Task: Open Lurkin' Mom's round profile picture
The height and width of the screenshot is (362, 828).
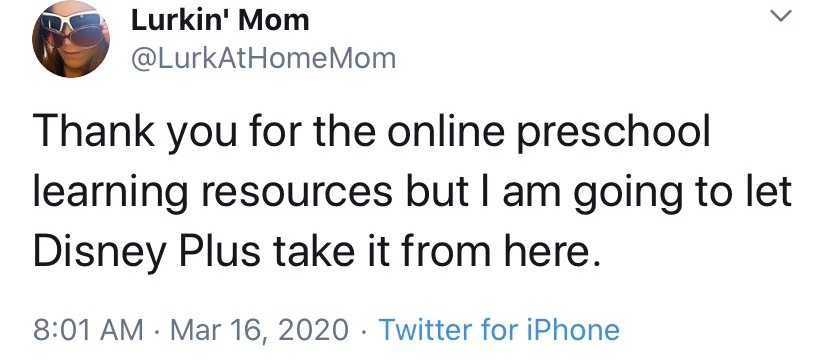Action: [x=71, y=39]
